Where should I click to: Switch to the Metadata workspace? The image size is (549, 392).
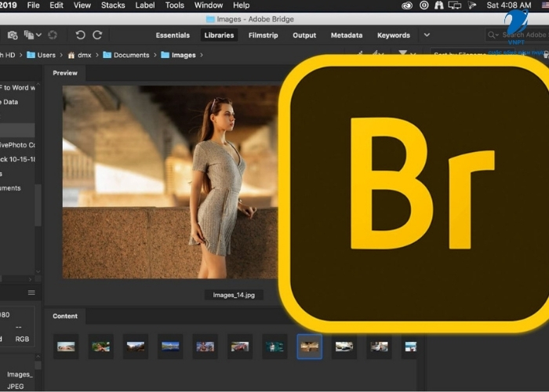[x=347, y=35]
